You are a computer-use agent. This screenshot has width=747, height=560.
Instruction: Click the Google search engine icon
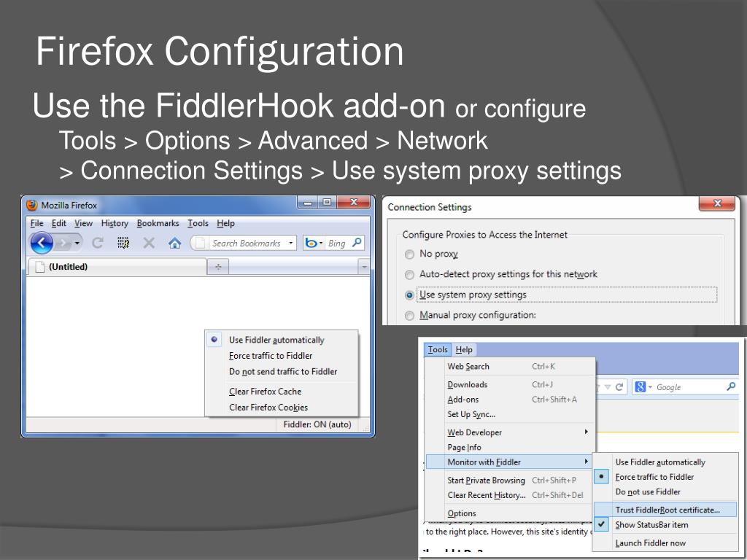click(640, 386)
